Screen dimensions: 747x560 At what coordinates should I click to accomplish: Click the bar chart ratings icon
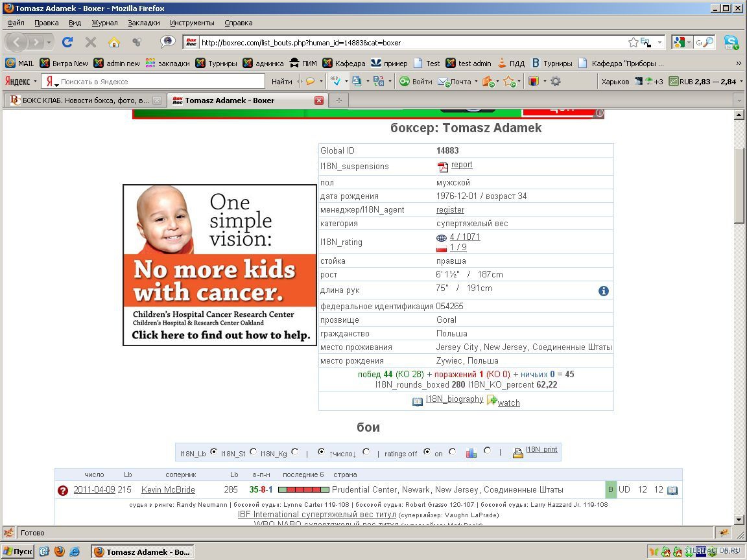click(x=471, y=453)
